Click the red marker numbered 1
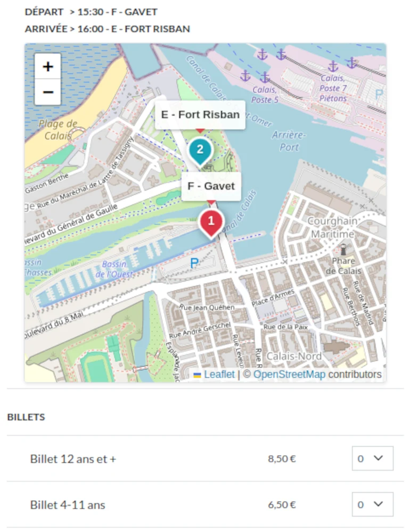409x532 pixels. click(211, 221)
